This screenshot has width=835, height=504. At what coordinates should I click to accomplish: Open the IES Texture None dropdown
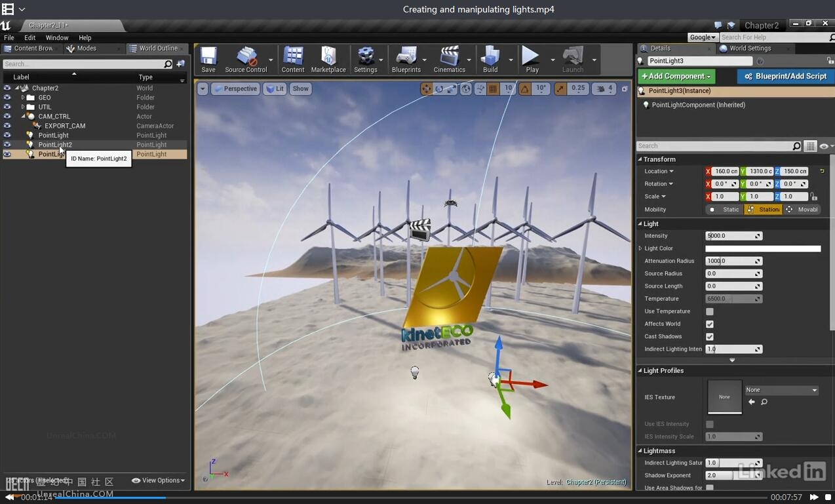tap(782, 390)
